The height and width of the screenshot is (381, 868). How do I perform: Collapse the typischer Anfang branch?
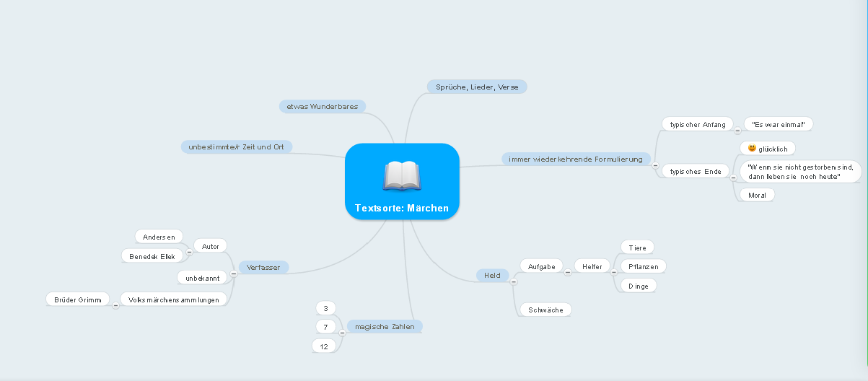737,131
